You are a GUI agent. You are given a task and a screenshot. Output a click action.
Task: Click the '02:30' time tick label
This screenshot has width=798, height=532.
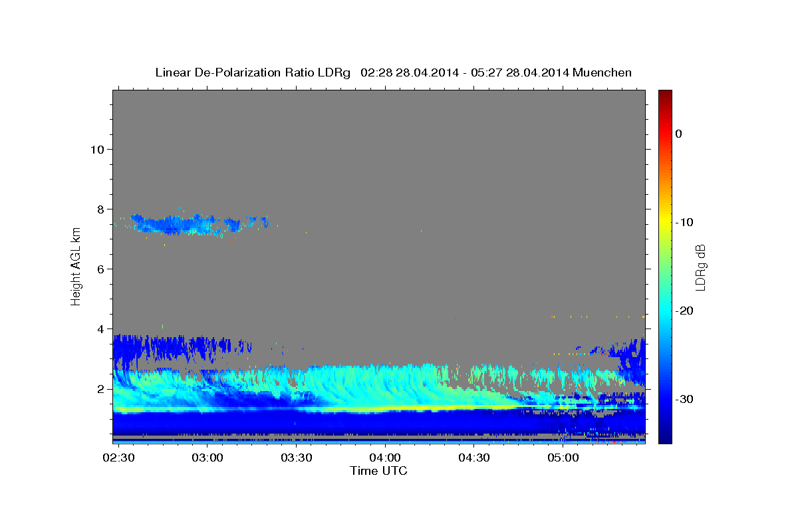pyautogui.click(x=118, y=458)
